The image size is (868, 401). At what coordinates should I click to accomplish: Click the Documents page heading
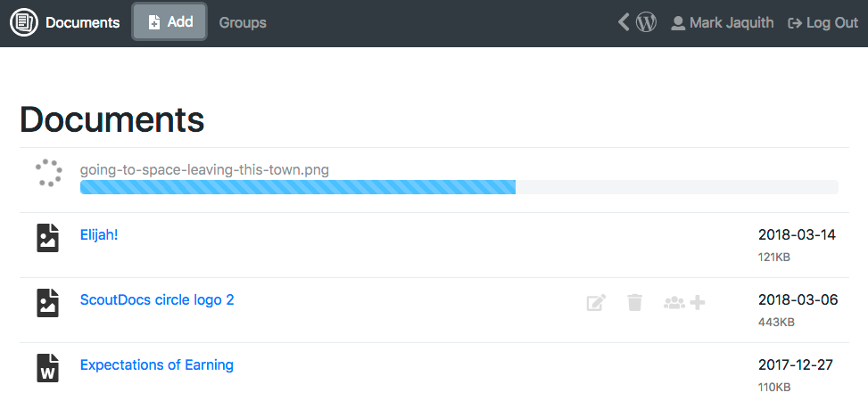(112, 119)
